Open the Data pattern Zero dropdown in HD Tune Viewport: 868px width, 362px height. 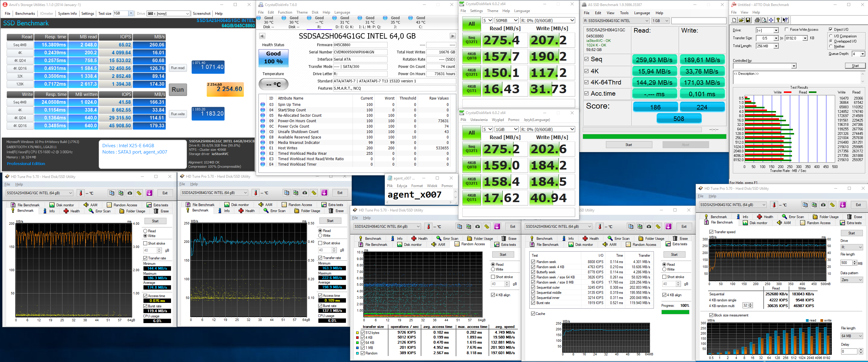point(851,280)
